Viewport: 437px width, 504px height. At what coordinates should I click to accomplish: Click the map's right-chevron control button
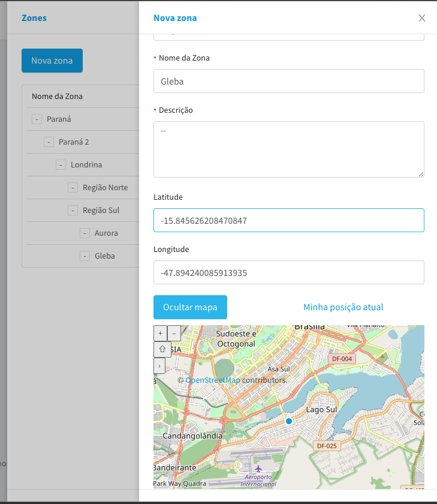coord(159,365)
